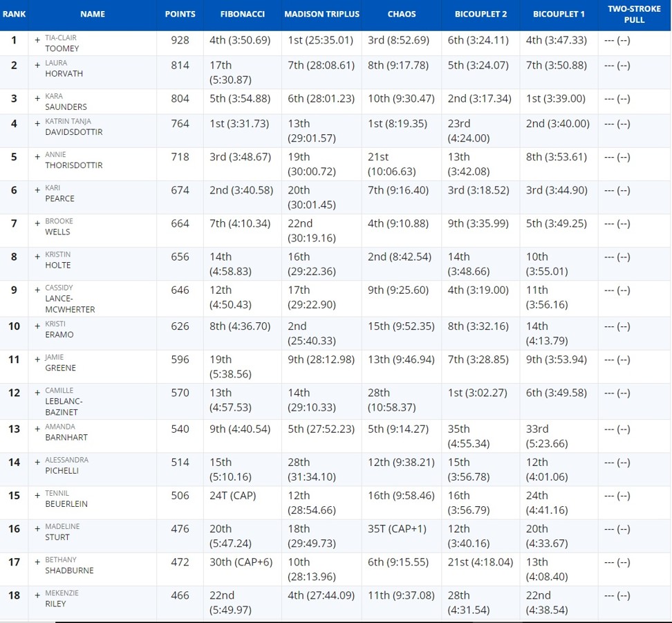Click Shadburne's Fibonacci result 30th (CAP+6)
This screenshot has width=672, height=623.
click(241, 562)
